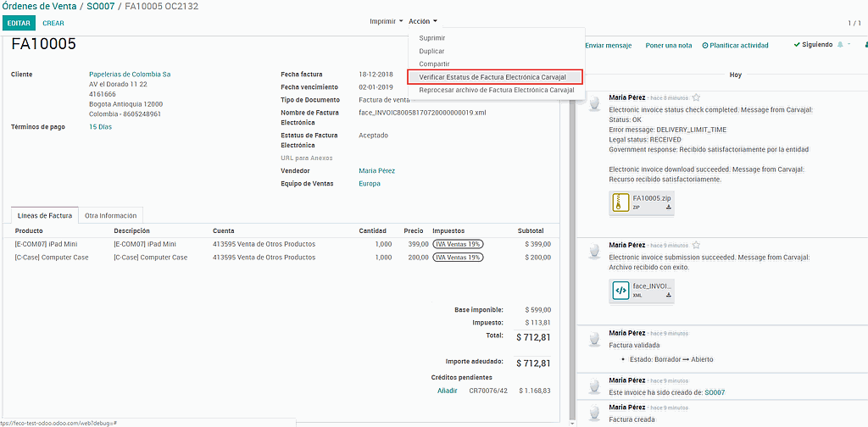Switch to the Otra Información tab
This screenshot has height=427, width=868.
(111, 216)
